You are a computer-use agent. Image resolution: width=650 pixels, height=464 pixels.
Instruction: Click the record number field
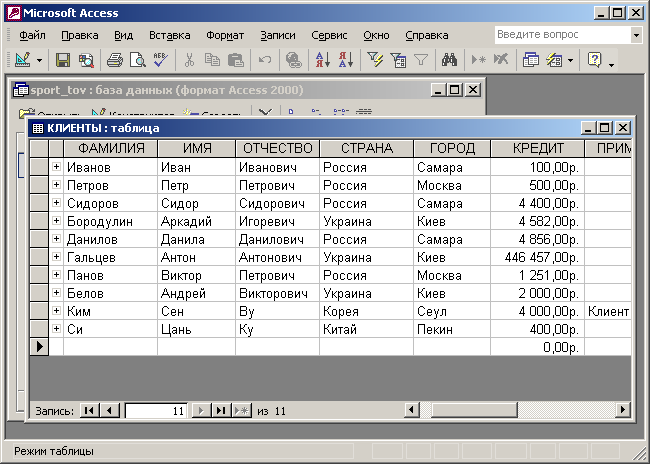pyautogui.click(x=156, y=411)
